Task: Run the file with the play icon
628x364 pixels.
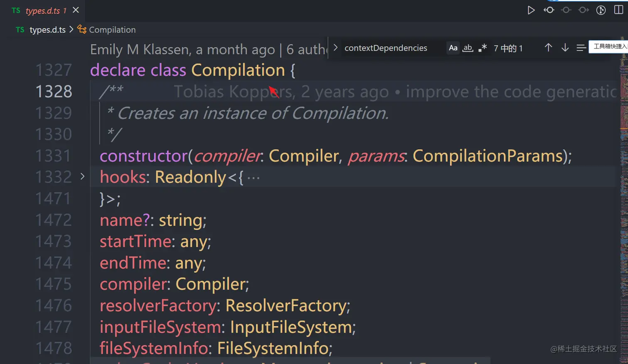Action: (x=531, y=10)
